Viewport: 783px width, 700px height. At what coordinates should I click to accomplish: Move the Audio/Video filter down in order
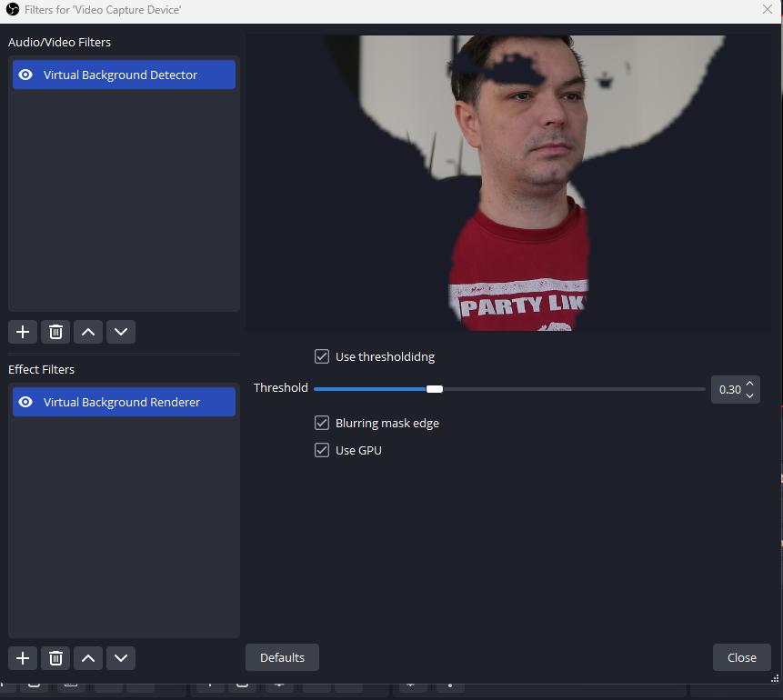pos(121,332)
